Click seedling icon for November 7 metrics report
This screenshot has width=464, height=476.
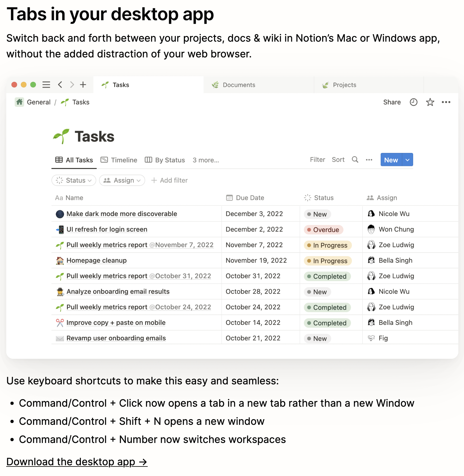tap(60, 245)
